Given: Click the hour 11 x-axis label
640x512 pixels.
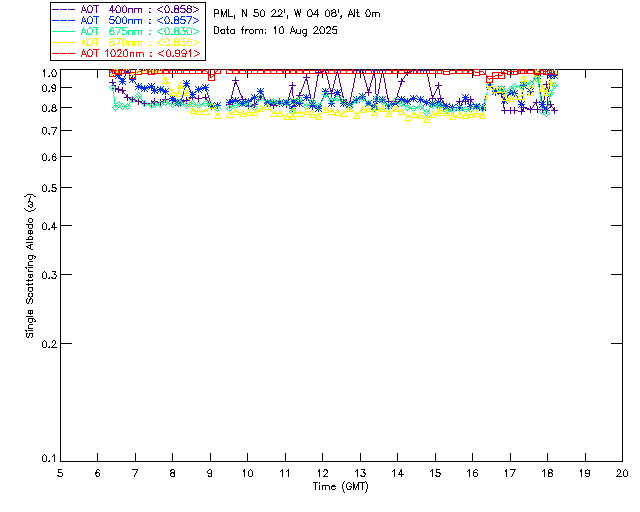Looking at the screenshot, I should (285, 473).
